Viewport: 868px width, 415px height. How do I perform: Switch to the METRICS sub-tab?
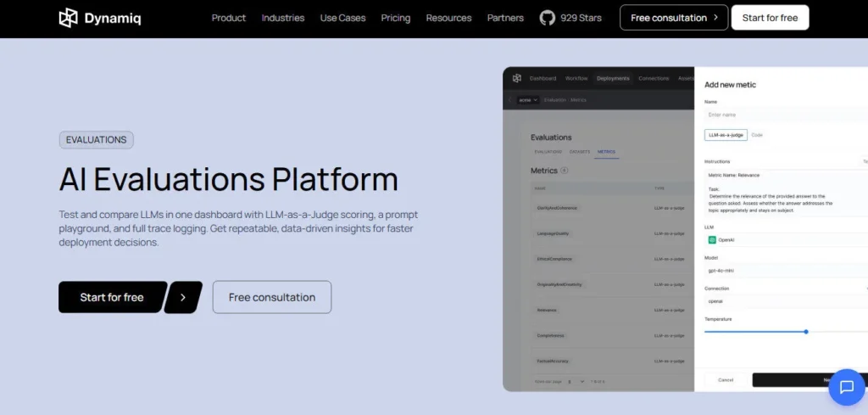pos(606,152)
